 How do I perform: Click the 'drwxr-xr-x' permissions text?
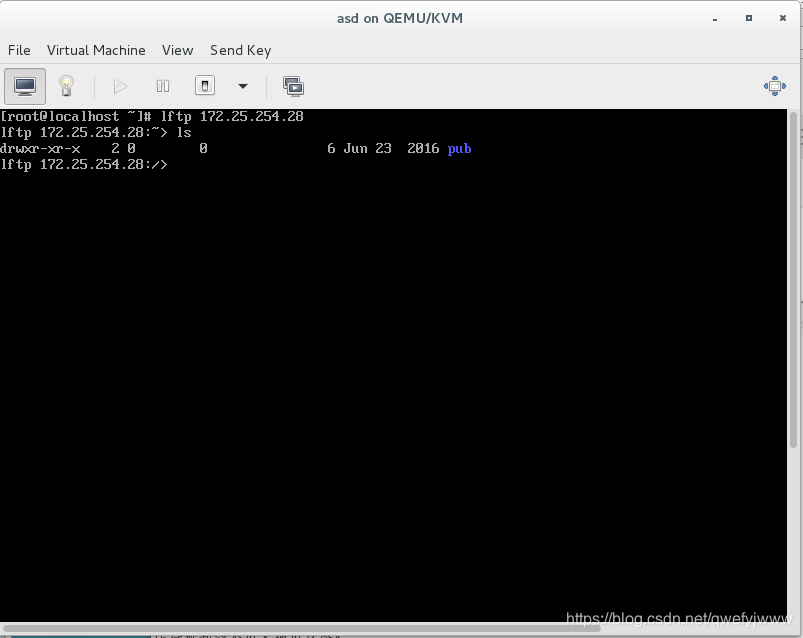pyautogui.click(x=40, y=148)
